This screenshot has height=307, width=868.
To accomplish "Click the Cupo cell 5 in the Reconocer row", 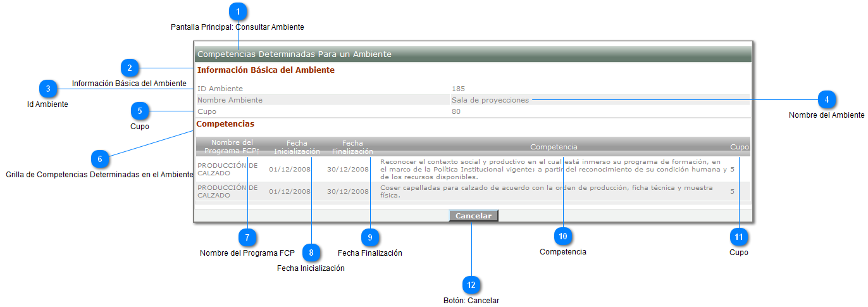I will point(733,170).
